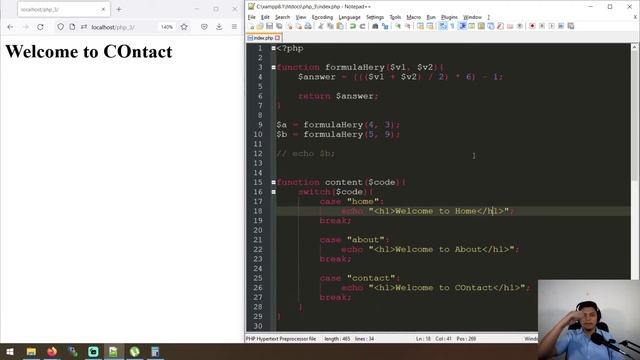Image resolution: width=640 pixels, height=360 pixels.
Task: Go back in the Firefox browser
Action: 10,27
